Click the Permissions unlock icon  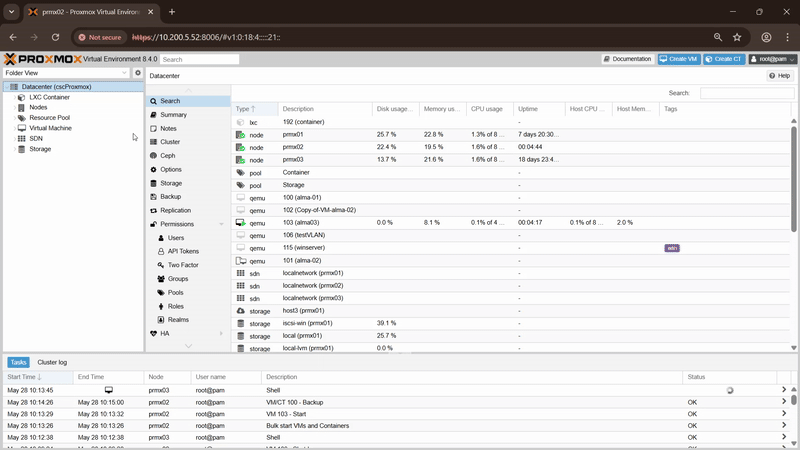tap(154, 224)
